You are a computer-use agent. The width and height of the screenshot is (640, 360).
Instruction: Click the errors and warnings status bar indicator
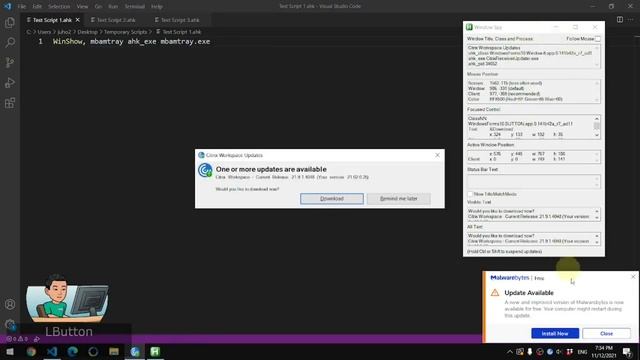click(16, 339)
